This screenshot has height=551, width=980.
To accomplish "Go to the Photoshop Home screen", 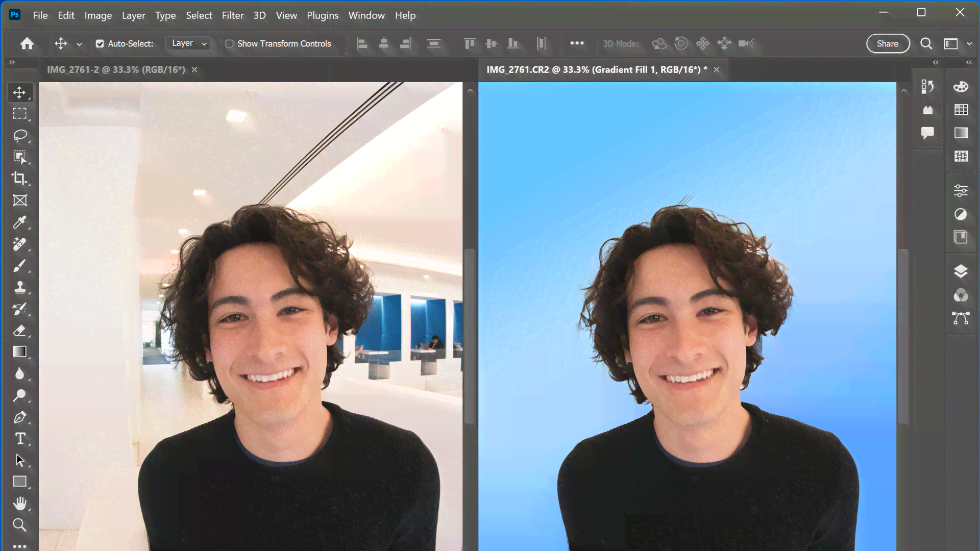I will [x=27, y=43].
